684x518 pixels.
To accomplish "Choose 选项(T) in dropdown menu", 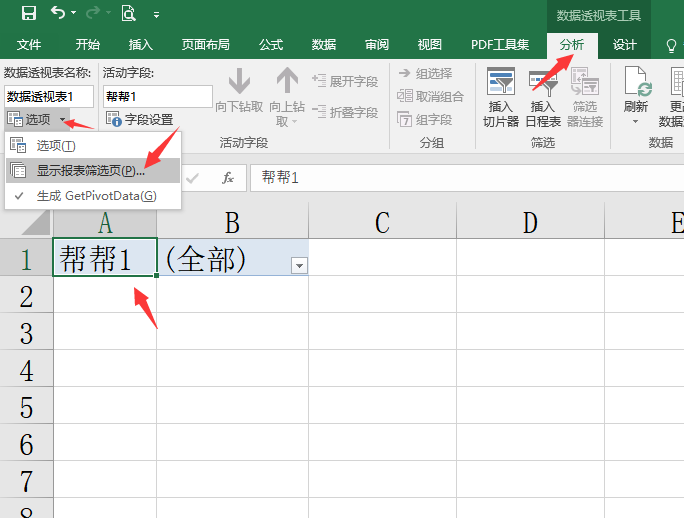I will point(93,145).
